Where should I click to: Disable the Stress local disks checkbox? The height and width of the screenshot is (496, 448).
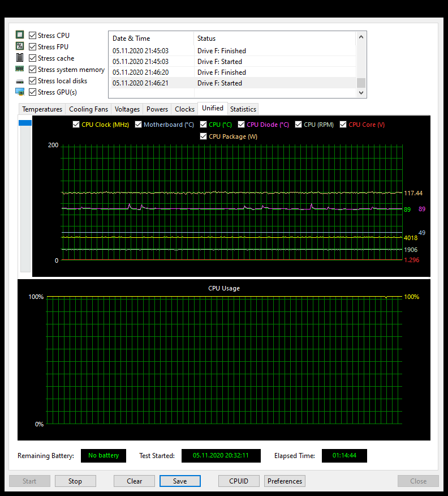(32, 80)
